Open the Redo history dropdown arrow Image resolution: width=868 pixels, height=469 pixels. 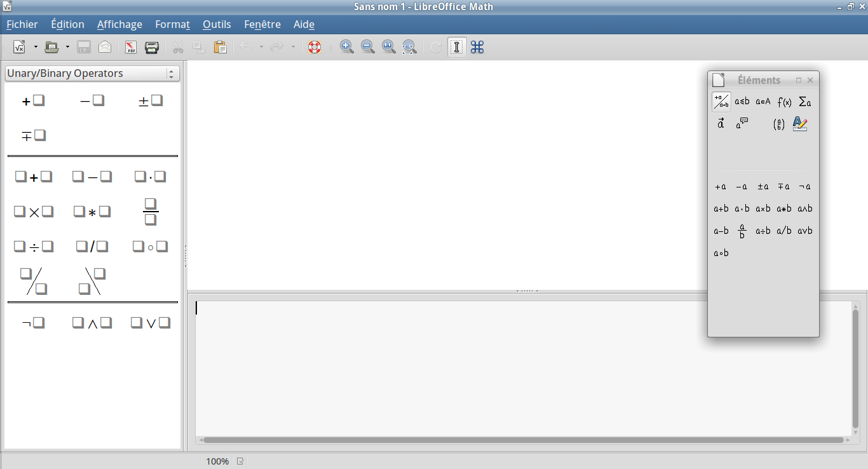pyautogui.click(x=293, y=47)
